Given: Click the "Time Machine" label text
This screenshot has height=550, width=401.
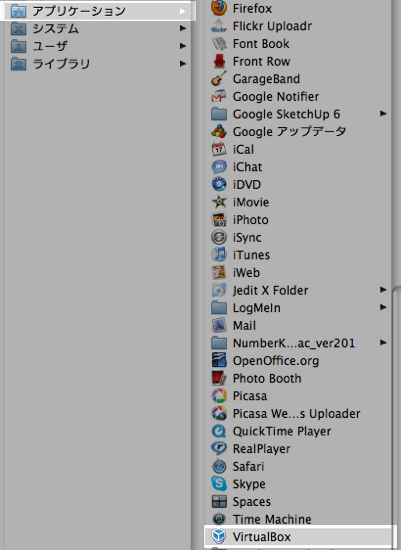Looking at the screenshot, I should pos(272,519).
